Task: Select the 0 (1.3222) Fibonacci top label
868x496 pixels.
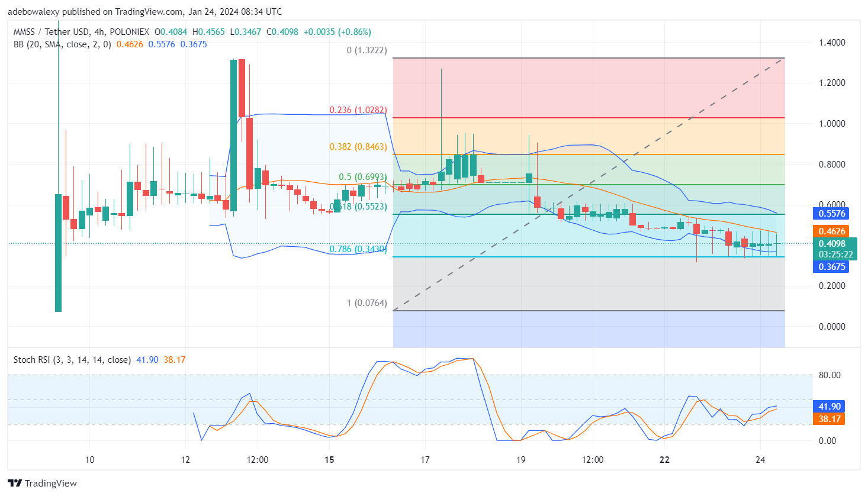Action: point(367,50)
